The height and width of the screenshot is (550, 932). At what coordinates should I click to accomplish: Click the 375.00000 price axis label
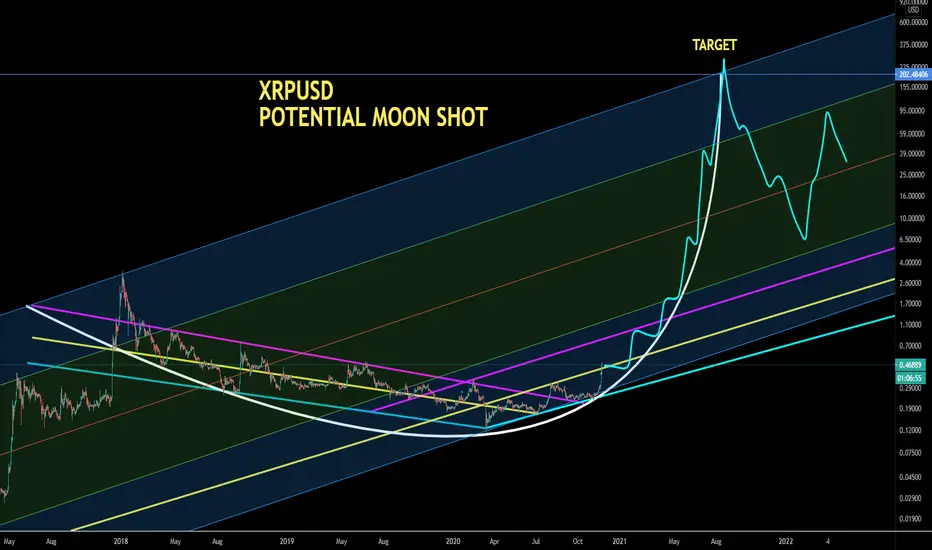[913, 45]
